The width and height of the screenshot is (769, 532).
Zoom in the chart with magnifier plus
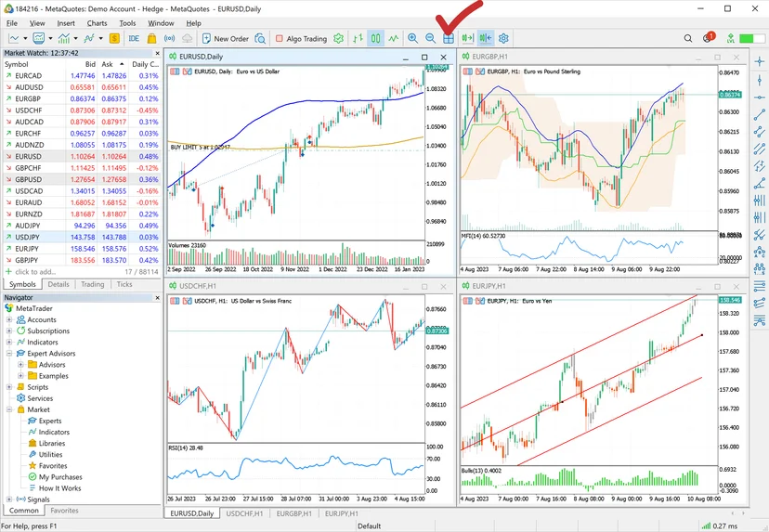tap(413, 38)
